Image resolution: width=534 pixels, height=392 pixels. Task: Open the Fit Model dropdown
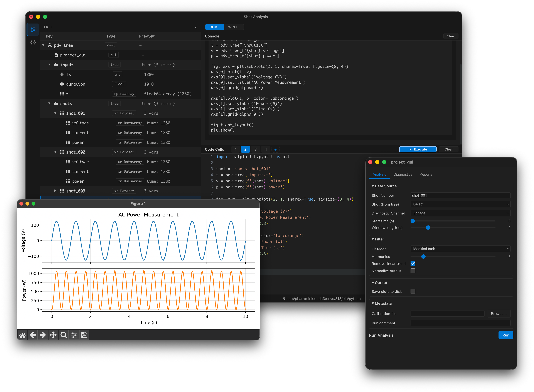pyautogui.click(x=460, y=249)
